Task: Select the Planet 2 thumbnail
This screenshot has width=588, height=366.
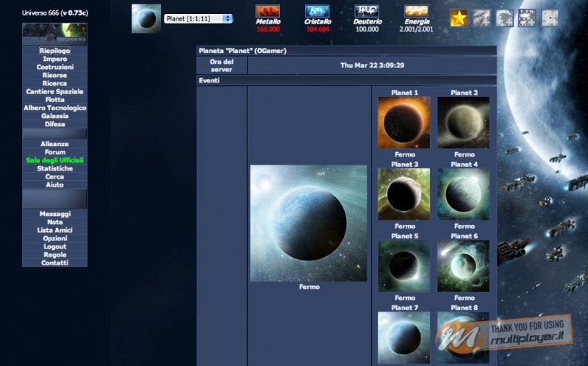Action: pyautogui.click(x=464, y=123)
